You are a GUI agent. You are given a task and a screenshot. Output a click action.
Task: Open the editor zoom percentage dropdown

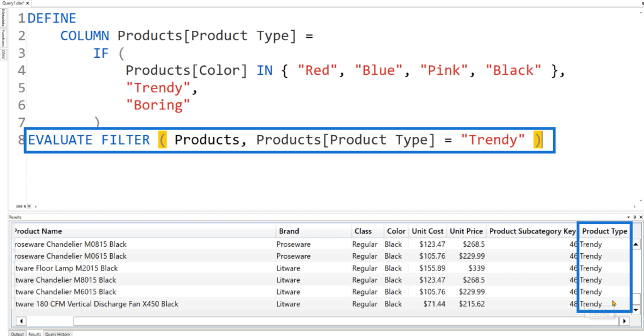tap(29, 207)
